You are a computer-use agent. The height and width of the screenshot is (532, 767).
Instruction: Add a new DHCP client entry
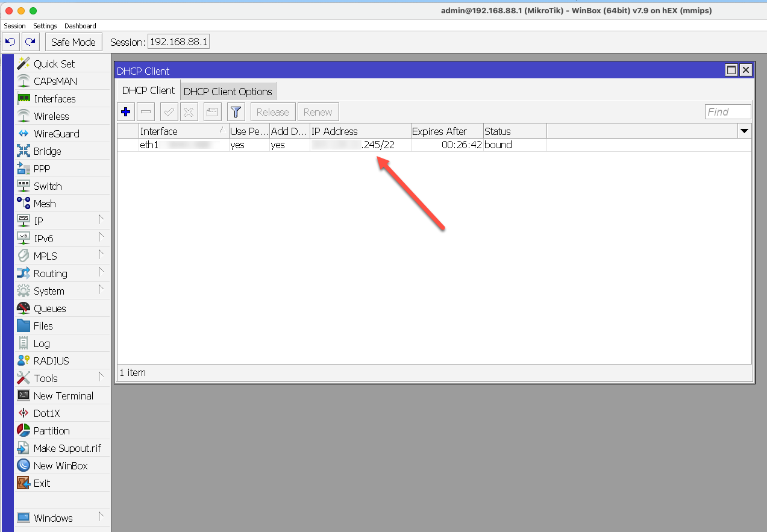tap(125, 111)
